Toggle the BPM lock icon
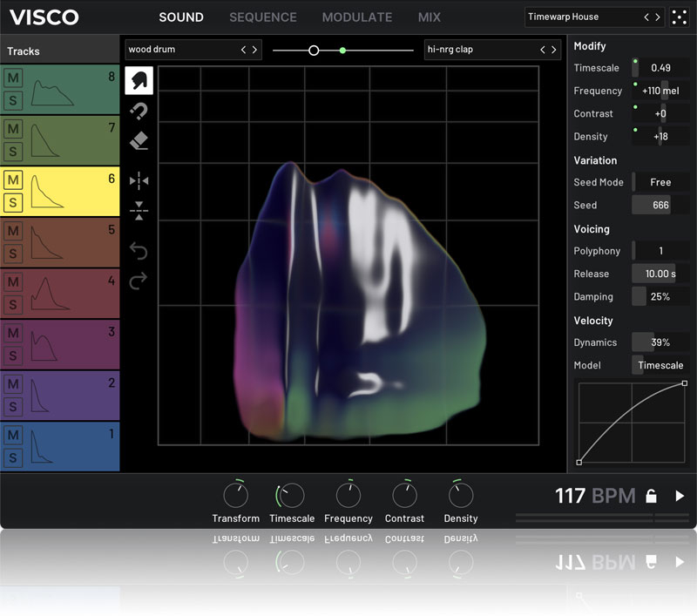 651,497
